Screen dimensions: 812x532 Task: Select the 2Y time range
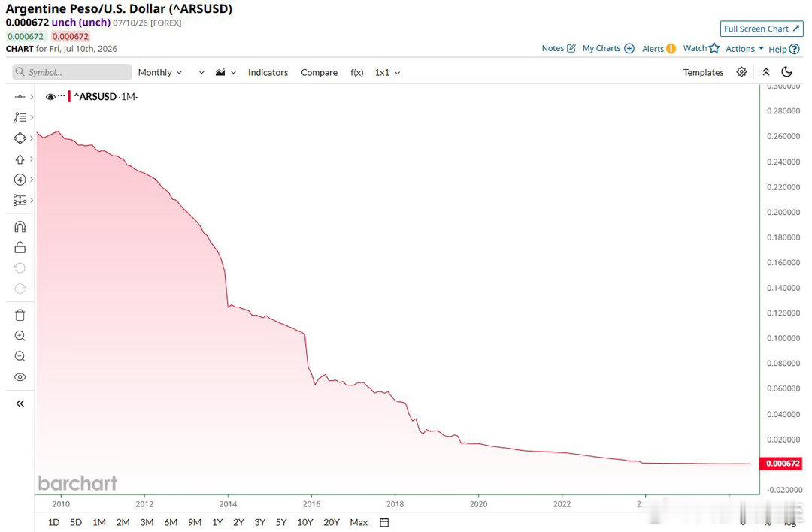click(x=238, y=523)
